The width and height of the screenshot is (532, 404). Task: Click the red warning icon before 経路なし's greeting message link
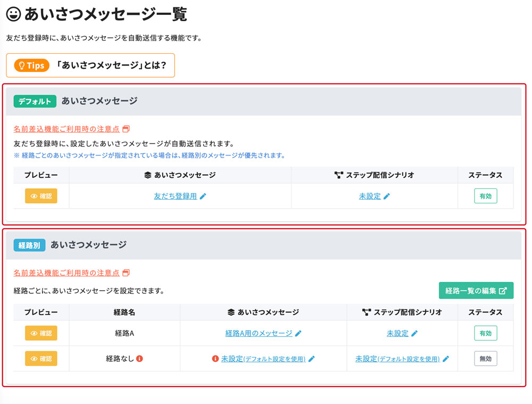point(215,359)
